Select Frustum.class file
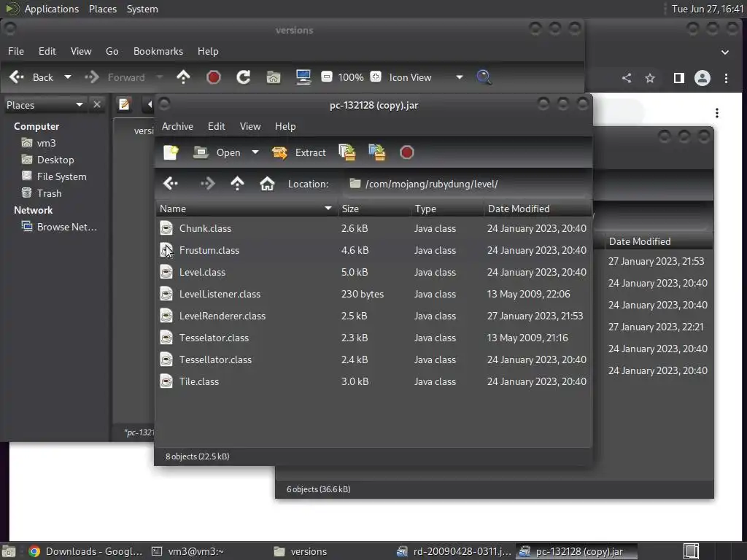Viewport: 747px width, 560px height. tap(373, 250)
